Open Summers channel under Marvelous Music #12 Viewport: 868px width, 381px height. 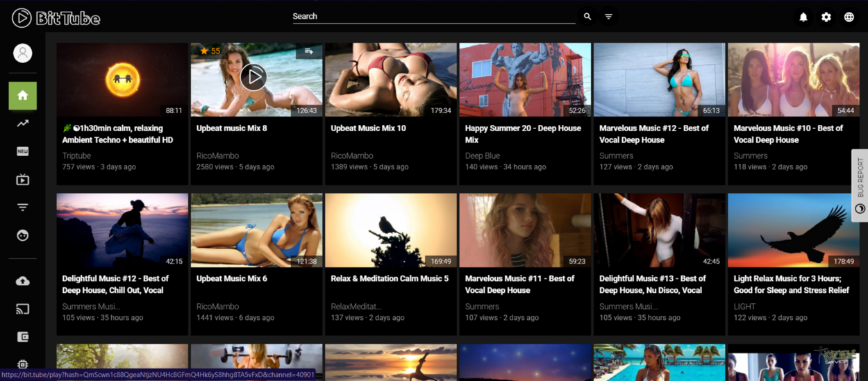pos(617,156)
